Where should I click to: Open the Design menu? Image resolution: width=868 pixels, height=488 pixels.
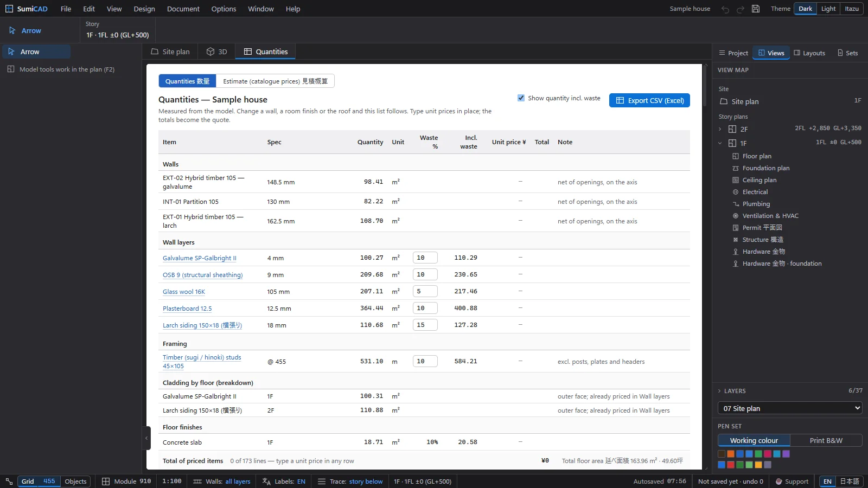tap(144, 9)
